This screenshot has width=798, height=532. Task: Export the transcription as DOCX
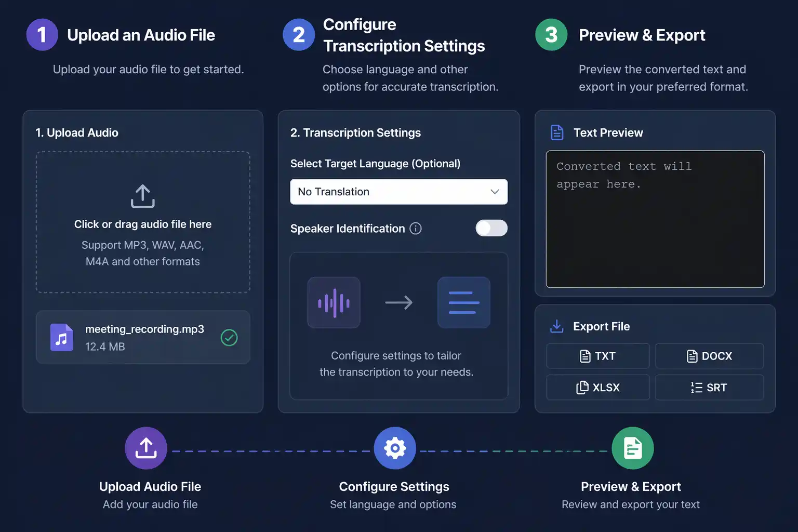(709, 356)
